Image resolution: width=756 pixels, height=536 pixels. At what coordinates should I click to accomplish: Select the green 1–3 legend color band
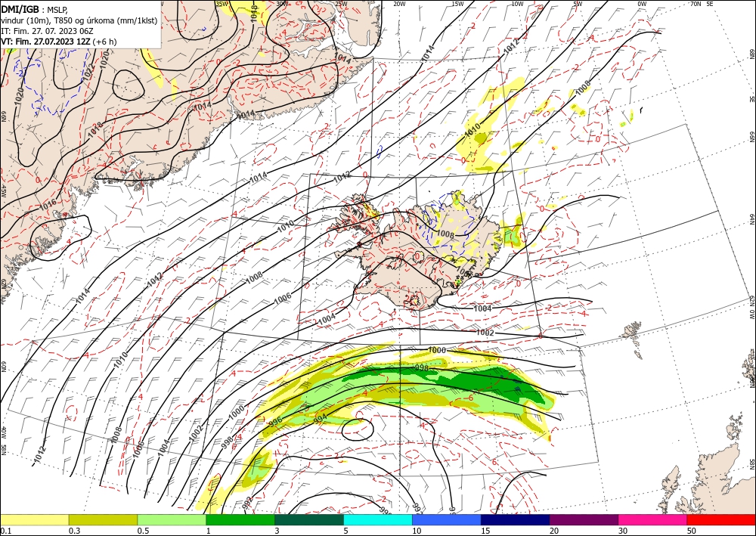pyautogui.click(x=240, y=519)
